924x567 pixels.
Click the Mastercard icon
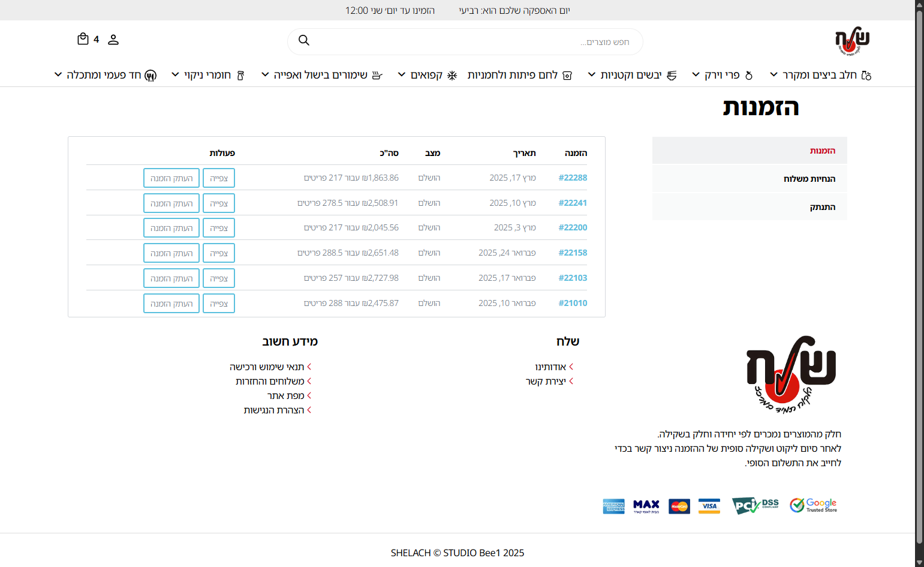pos(679,506)
